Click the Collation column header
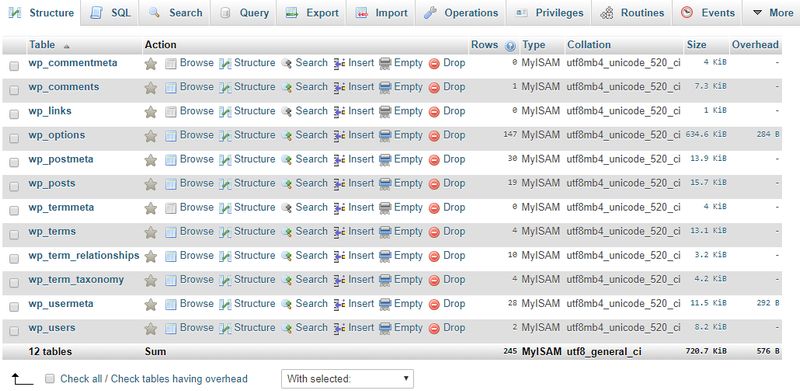The width and height of the screenshot is (800, 391). coord(589,45)
